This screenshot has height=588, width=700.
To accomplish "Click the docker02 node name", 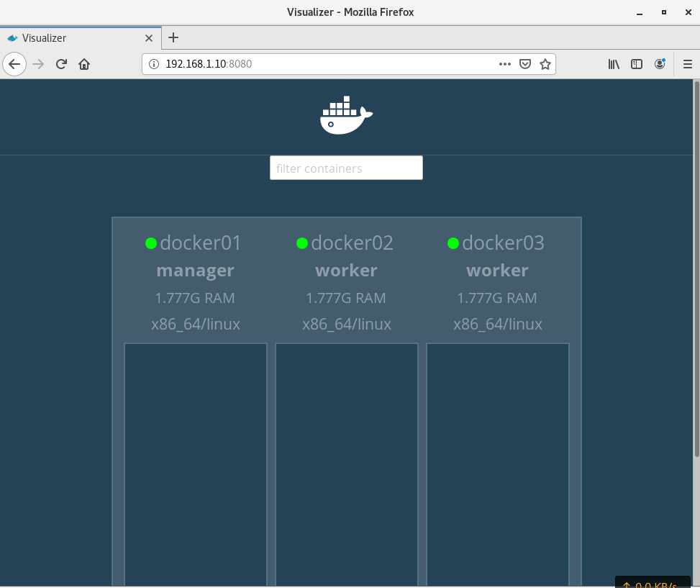I will pyautogui.click(x=352, y=243).
